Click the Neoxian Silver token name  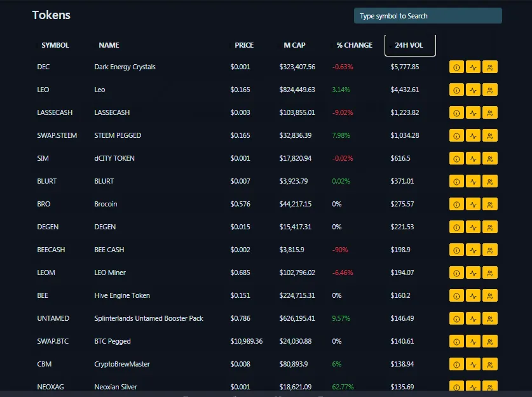click(116, 387)
